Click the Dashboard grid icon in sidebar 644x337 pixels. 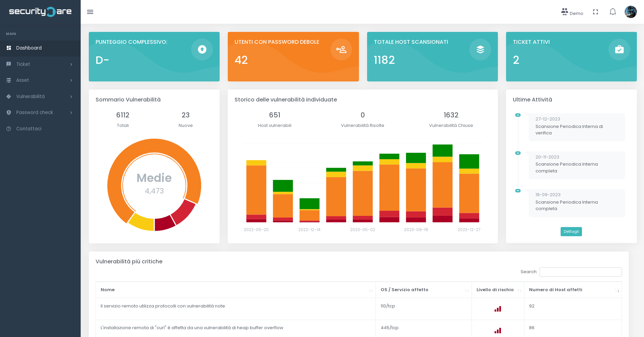click(9, 48)
